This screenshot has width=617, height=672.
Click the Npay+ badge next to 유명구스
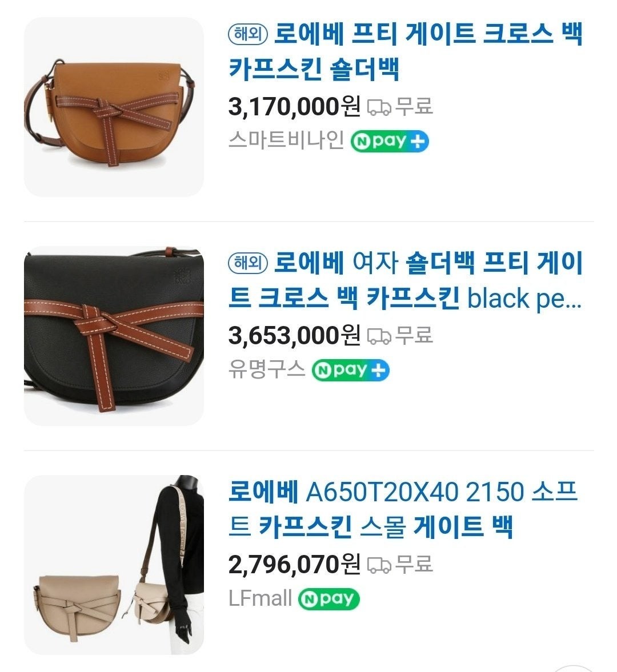[350, 371]
